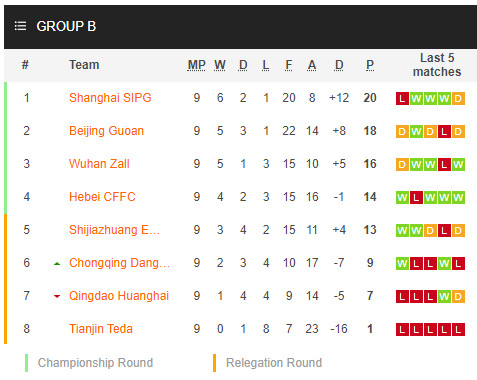
Task: Open the Beijing Guoan team link
Action: pyautogui.click(x=106, y=131)
